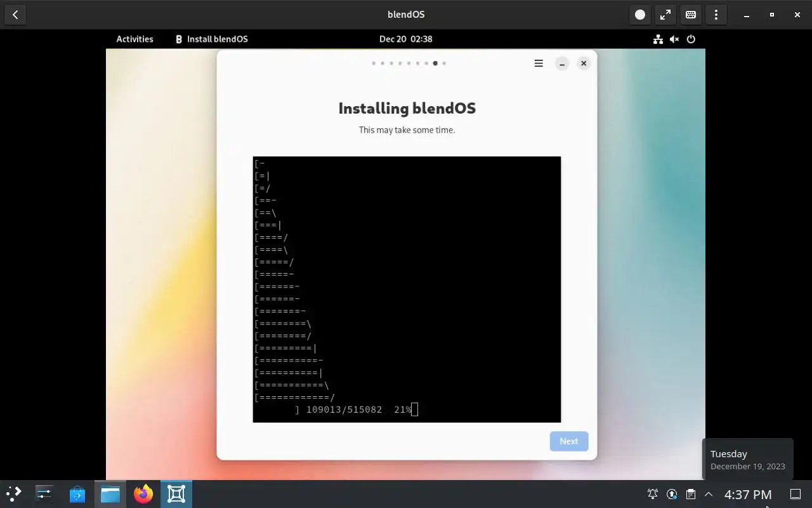Click the Next button
The height and width of the screenshot is (508, 812).
click(x=569, y=441)
